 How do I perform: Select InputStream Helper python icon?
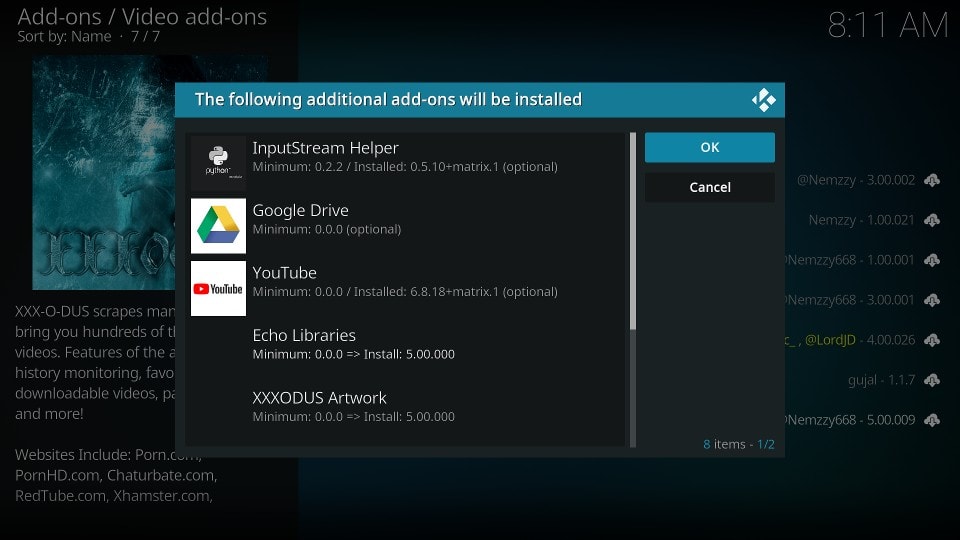tap(218, 163)
